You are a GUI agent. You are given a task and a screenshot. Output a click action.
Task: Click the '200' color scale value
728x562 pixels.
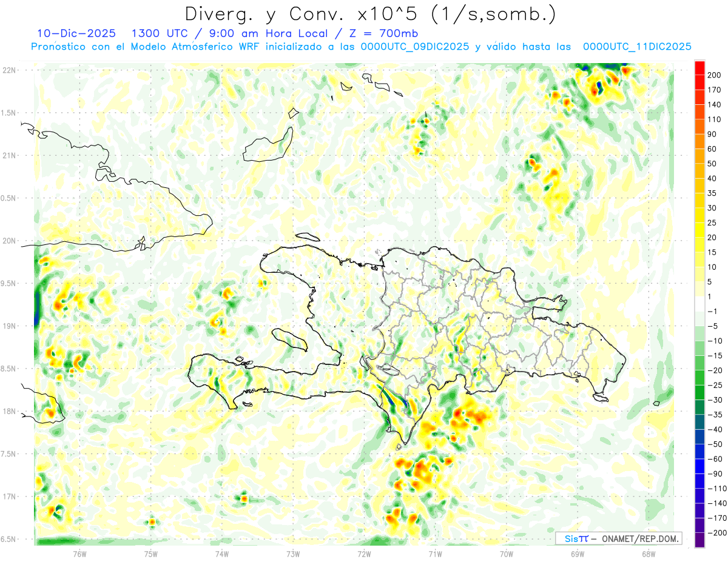click(x=715, y=75)
